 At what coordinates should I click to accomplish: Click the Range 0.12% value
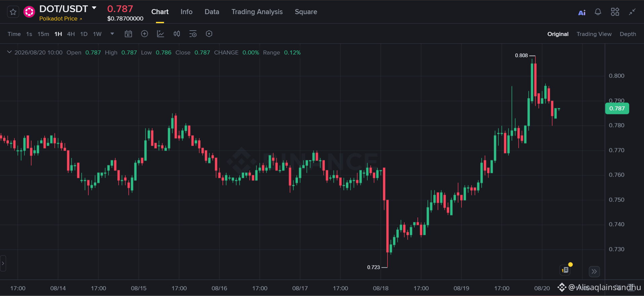[292, 52]
